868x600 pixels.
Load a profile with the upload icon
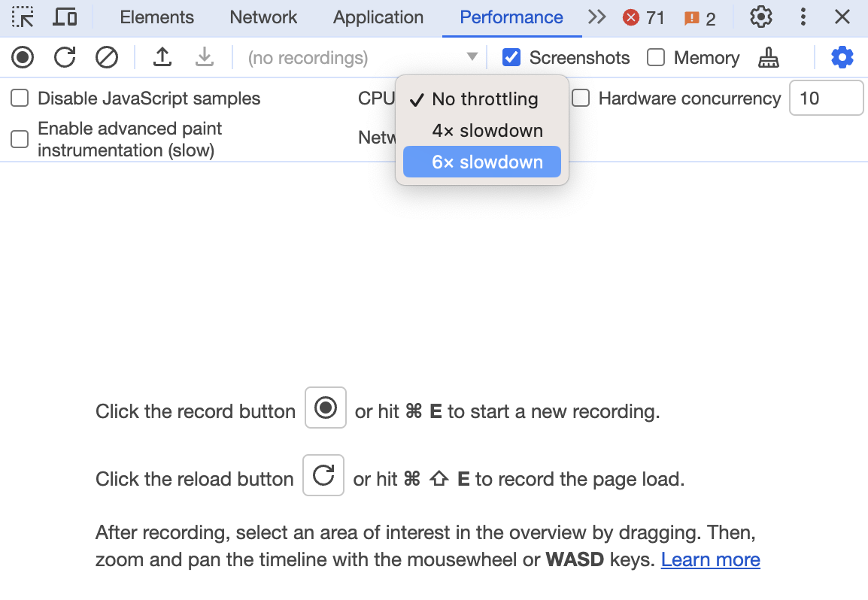coord(162,57)
